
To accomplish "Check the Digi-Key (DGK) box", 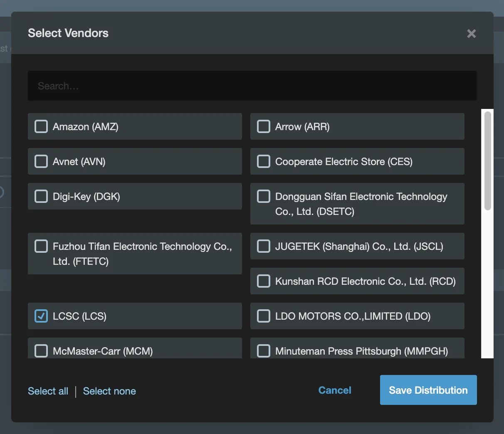I will pyautogui.click(x=41, y=196).
